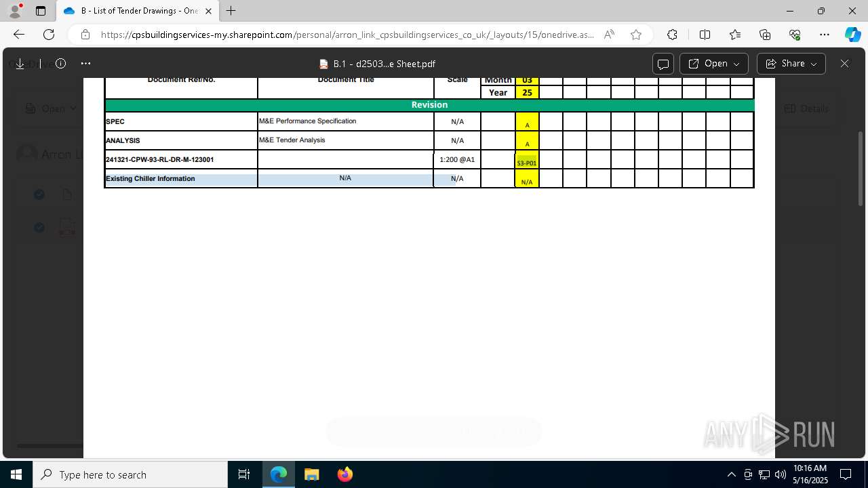This screenshot has height=488, width=868.
Task: Open the clock showing 10:16 AM
Action: pyautogui.click(x=810, y=474)
